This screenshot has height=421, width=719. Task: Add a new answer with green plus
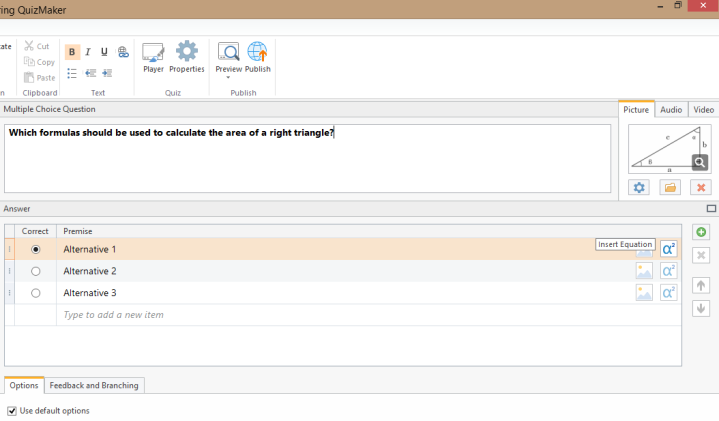701,232
